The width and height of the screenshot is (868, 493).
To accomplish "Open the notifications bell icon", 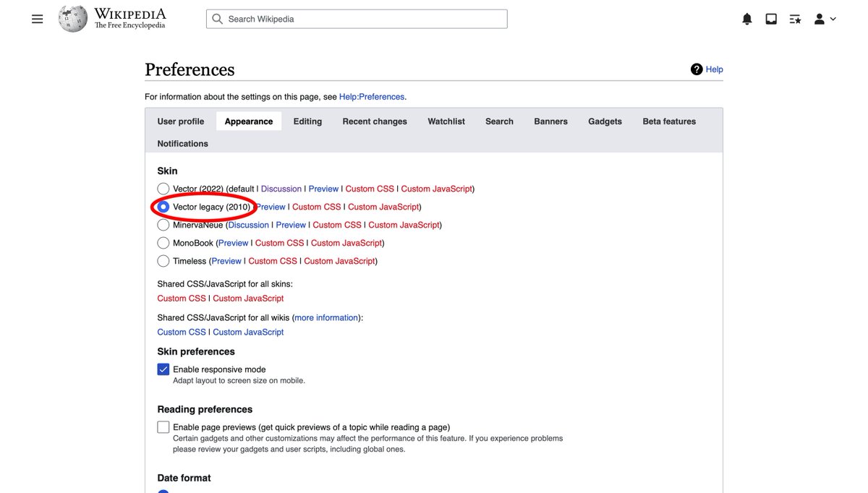I will click(x=747, y=18).
